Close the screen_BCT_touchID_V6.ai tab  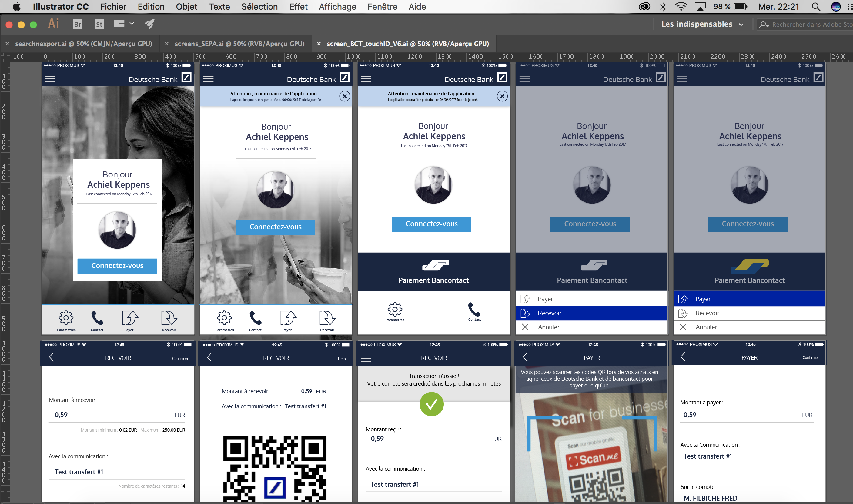[x=319, y=44]
